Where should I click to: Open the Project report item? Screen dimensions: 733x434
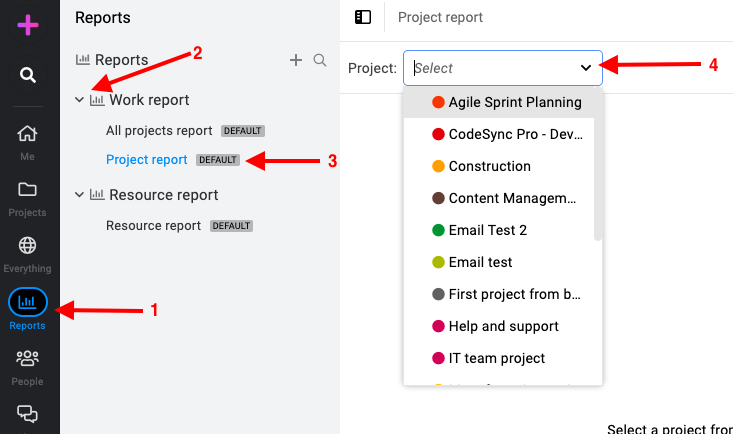(x=146, y=159)
